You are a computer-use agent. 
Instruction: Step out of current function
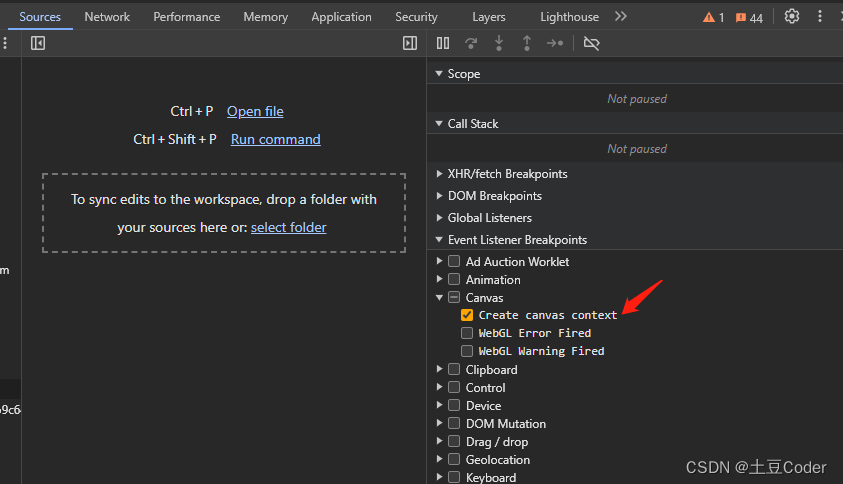(x=527, y=43)
